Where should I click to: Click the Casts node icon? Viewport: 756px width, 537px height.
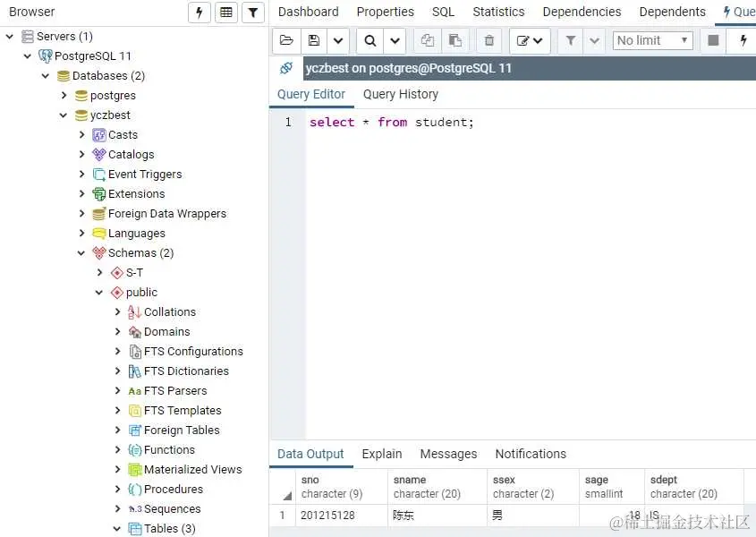point(98,134)
